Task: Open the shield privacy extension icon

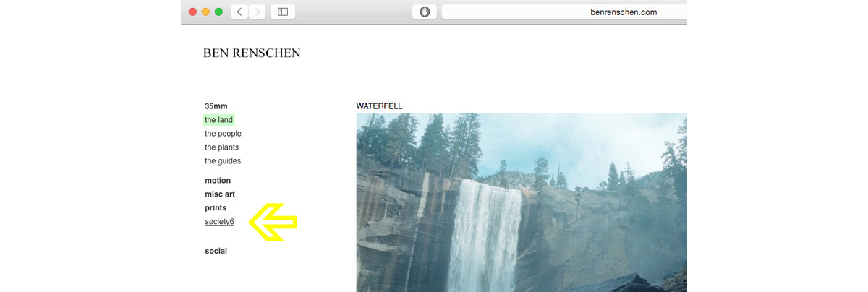Action: [x=425, y=12]
